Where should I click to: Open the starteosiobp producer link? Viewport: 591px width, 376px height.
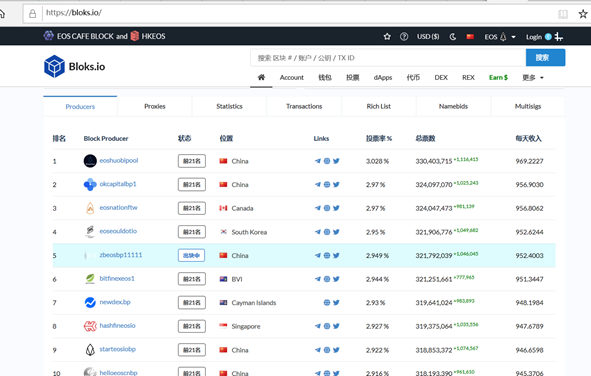[118, 349]
